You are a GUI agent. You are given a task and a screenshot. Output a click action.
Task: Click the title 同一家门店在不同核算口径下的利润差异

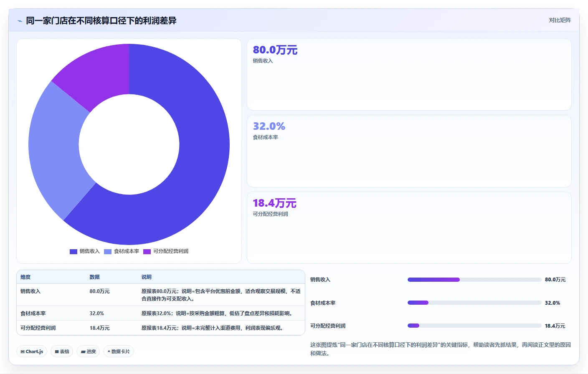(101, 20)
